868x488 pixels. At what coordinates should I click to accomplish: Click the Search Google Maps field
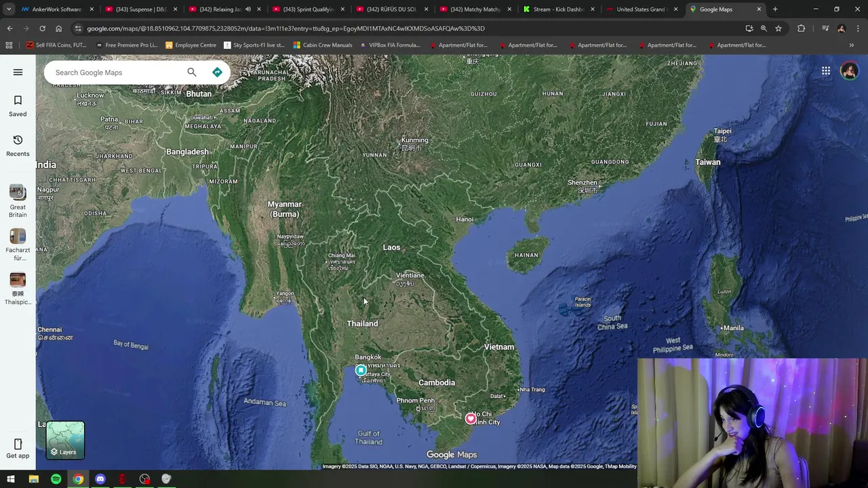pos(115,73)
